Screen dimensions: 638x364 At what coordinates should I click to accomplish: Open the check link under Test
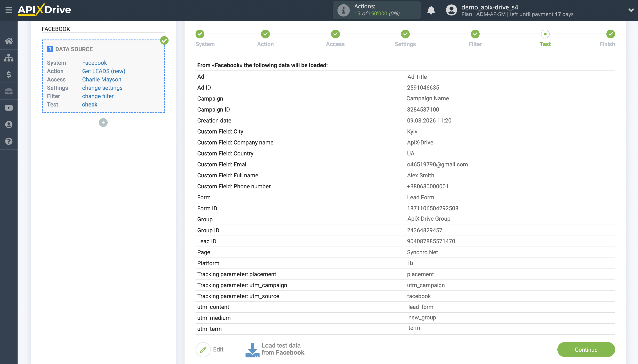click(x=90, y=105)
